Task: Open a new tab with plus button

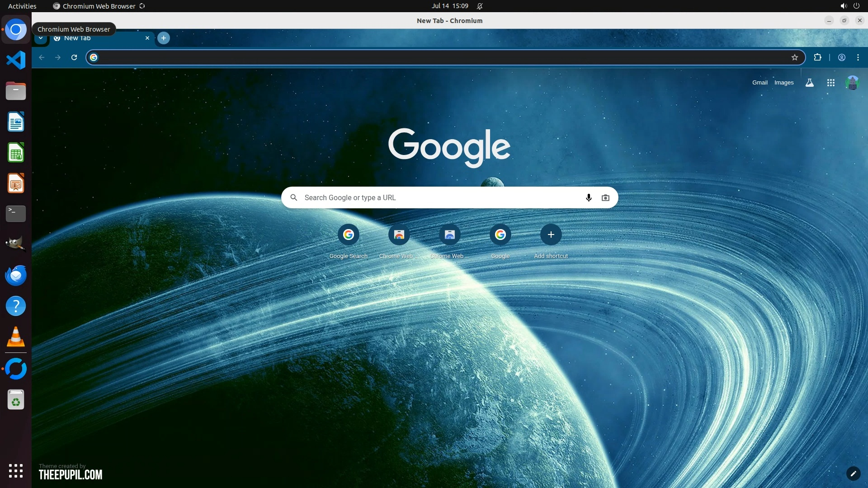Action: (164, 38)
